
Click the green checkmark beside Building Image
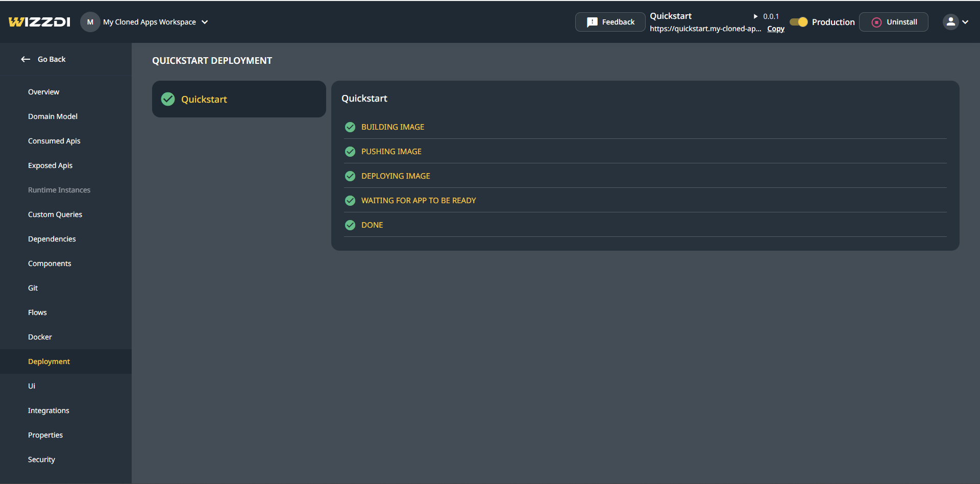coord(350,127)
